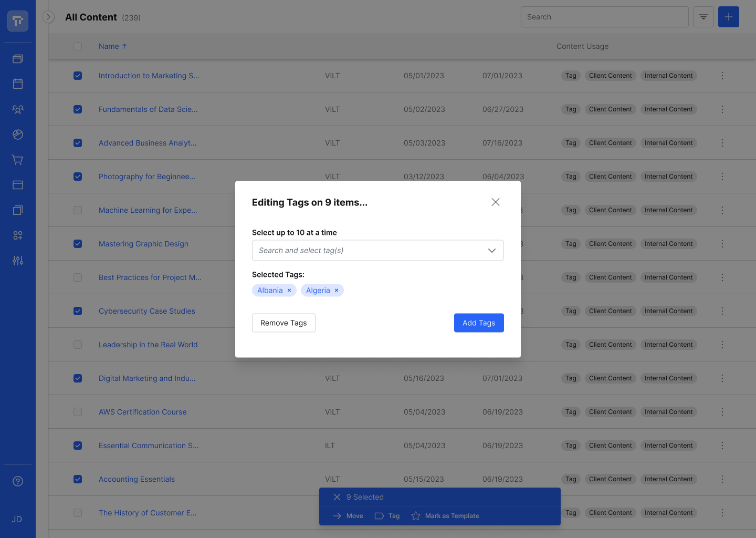Focus the Search field at top
Screen dimensions: 756x538
coord(605,17)
